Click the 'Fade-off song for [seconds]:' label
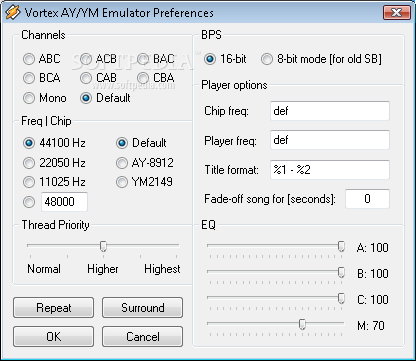The image size is (416, 361). tap(270, 199)
